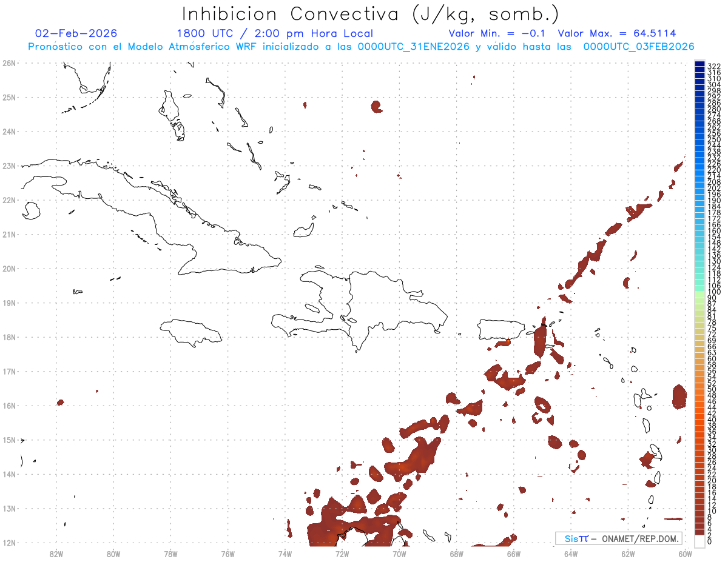Click the '82W' longitude label
728x562 pixels.
tap(56, 554)
